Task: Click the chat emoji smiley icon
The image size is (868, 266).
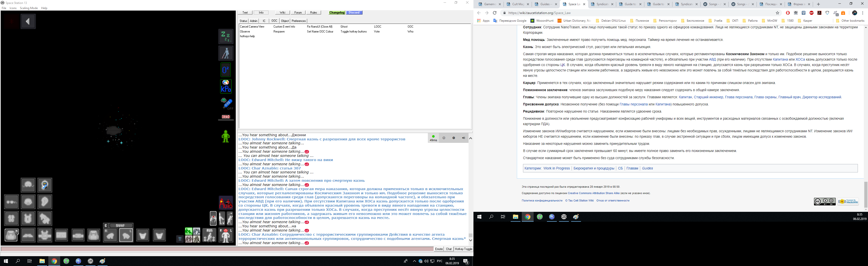Action: [x=444, y=138]
